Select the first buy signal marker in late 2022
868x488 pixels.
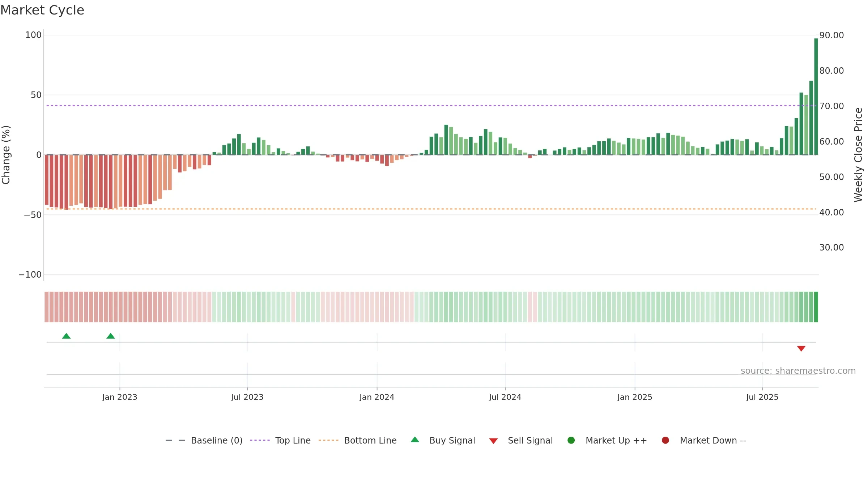[66, 336]
